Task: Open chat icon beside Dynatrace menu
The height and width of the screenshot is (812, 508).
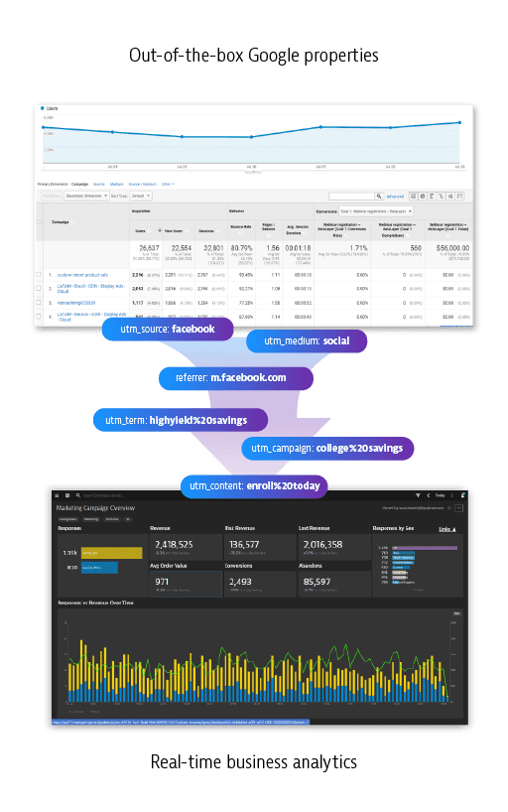Action: pos(67,495)
